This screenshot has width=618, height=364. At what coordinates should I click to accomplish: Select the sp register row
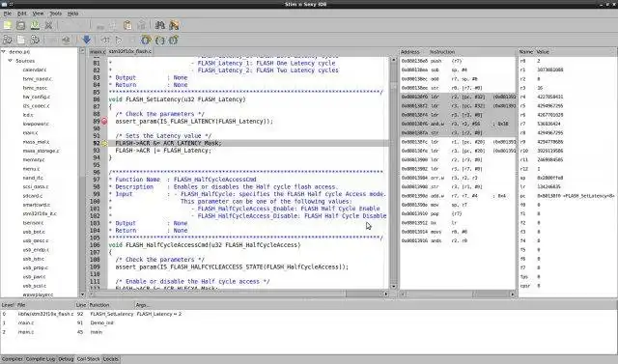pos(568,178)
